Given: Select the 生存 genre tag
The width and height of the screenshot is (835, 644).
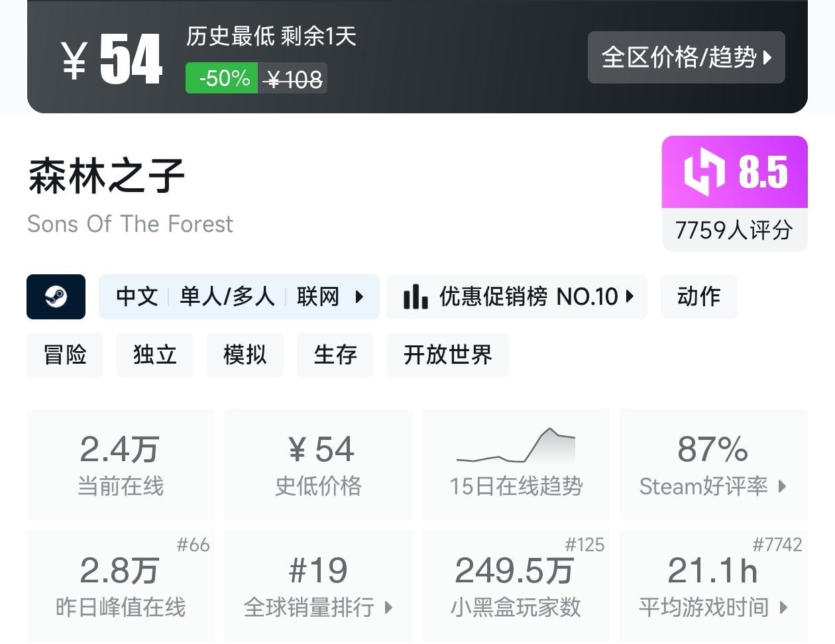Looking at the screenshot, I should 335,355.
